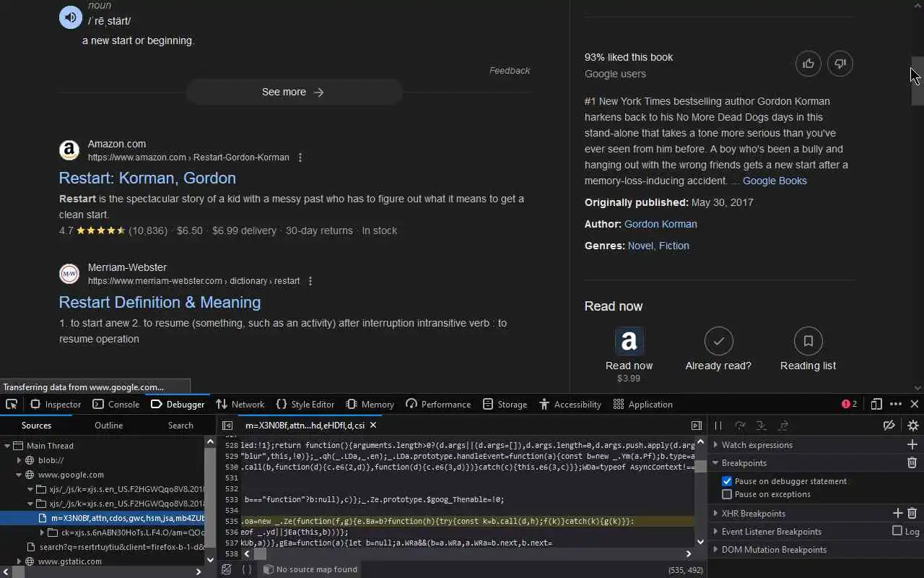The width and height of the screenshot is (924, 578).
Task: Click the pretty print braces icon
Action: tap(247, 569)
